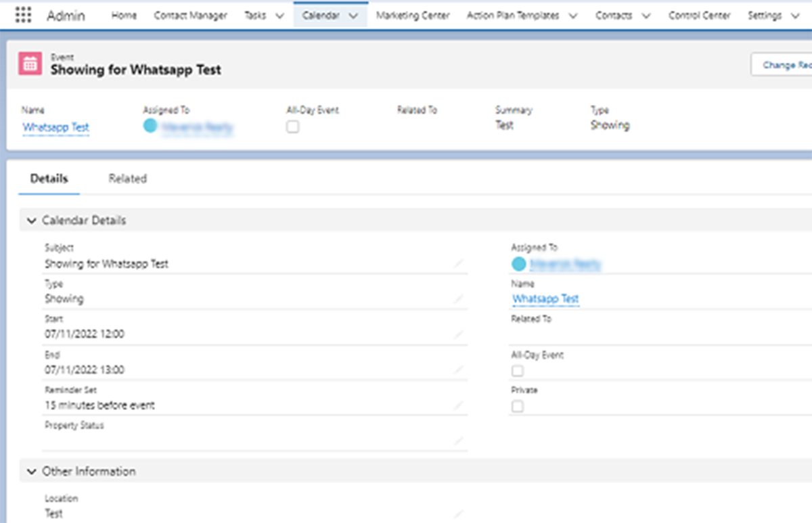
Task: Edit the Subject field pencil icon
Action: point(459,263)
